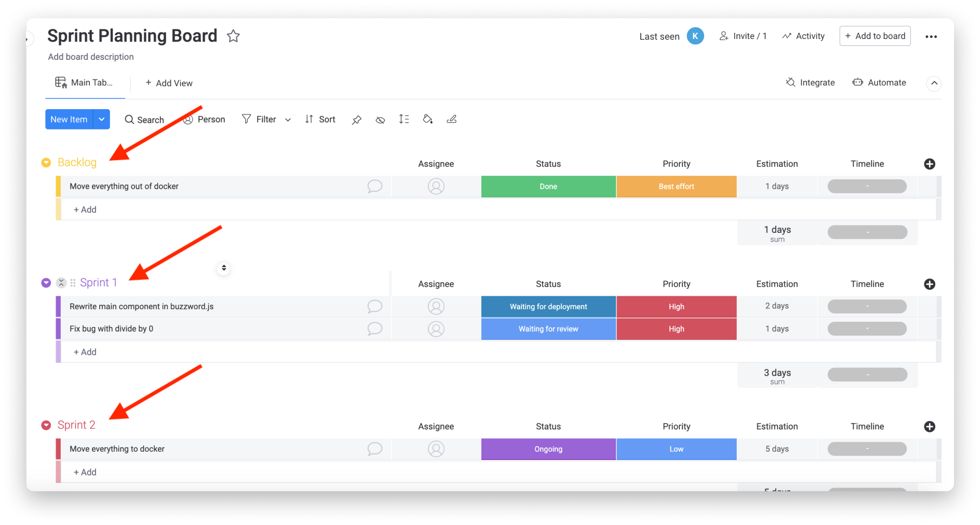The image size is (980, 525).
Task: Set timeline for Move everything out of docker
Action: (x=867, y=186)
